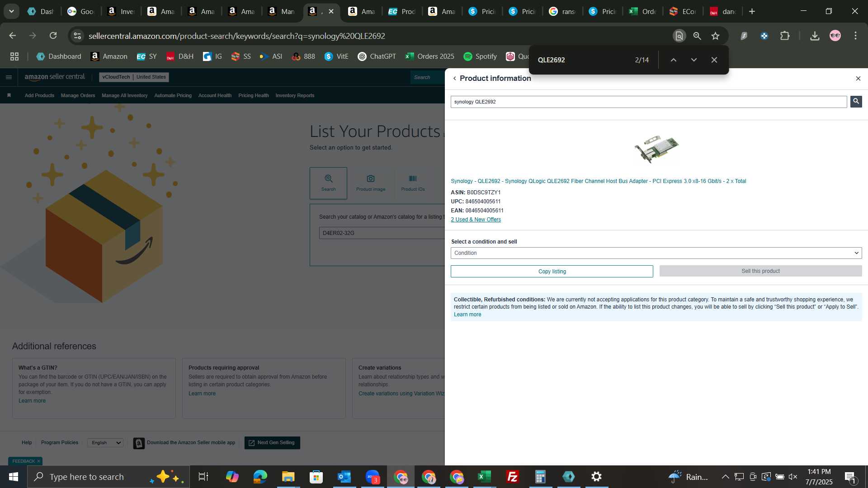
Task: Open the Condition dropdown
Action: point(656,253)
